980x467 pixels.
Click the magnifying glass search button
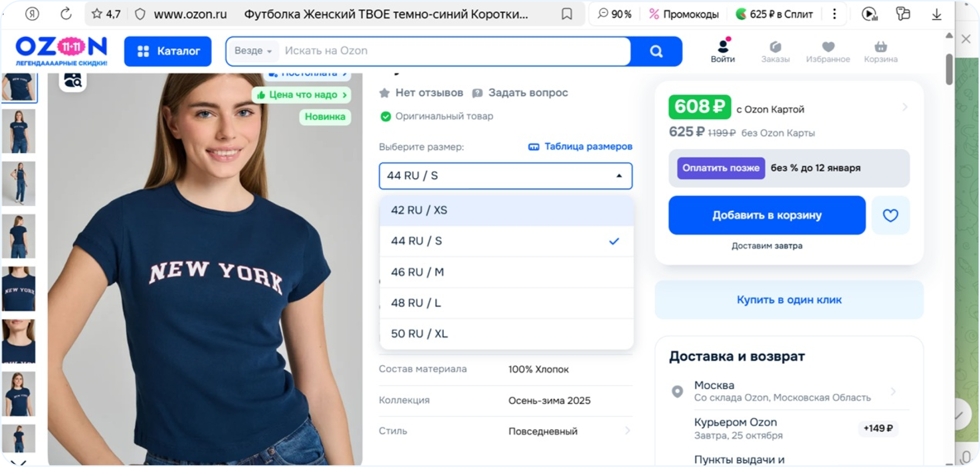coord(656,51)
